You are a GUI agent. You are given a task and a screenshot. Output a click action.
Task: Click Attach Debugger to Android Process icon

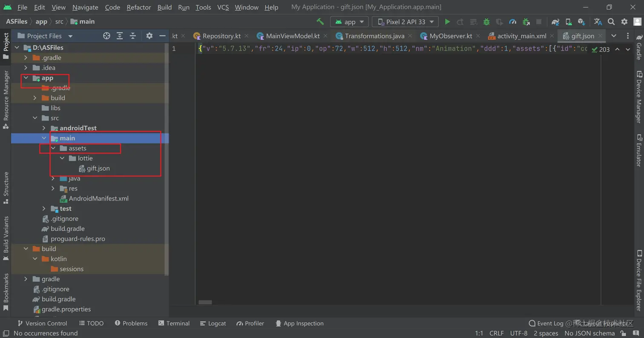click(526, 22)
